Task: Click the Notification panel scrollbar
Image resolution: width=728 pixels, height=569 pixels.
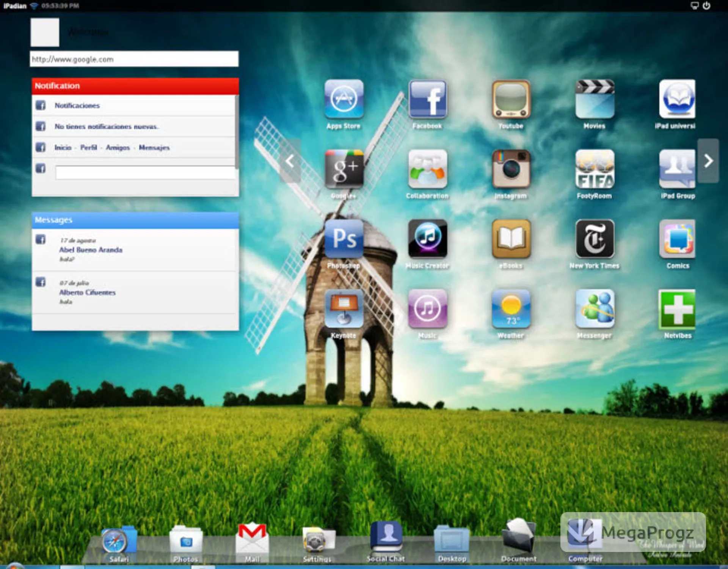Action: (237, 132)
